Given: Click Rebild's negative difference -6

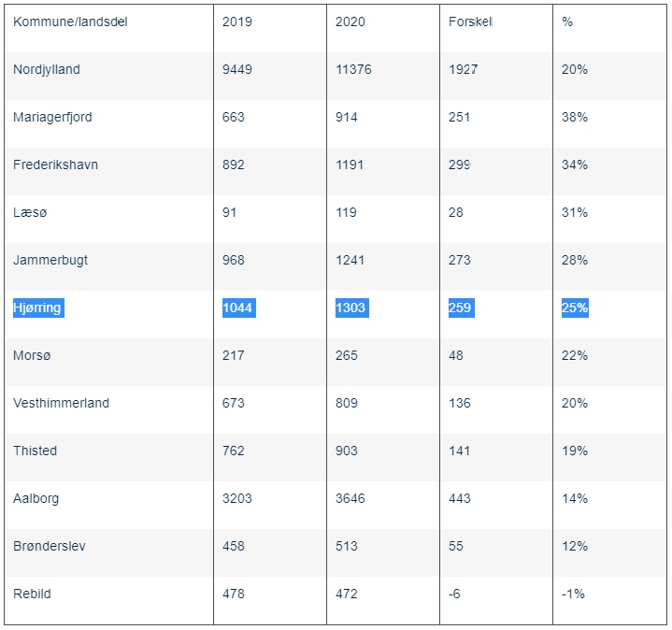Looking at the screenshot, I should pos(456,594).
